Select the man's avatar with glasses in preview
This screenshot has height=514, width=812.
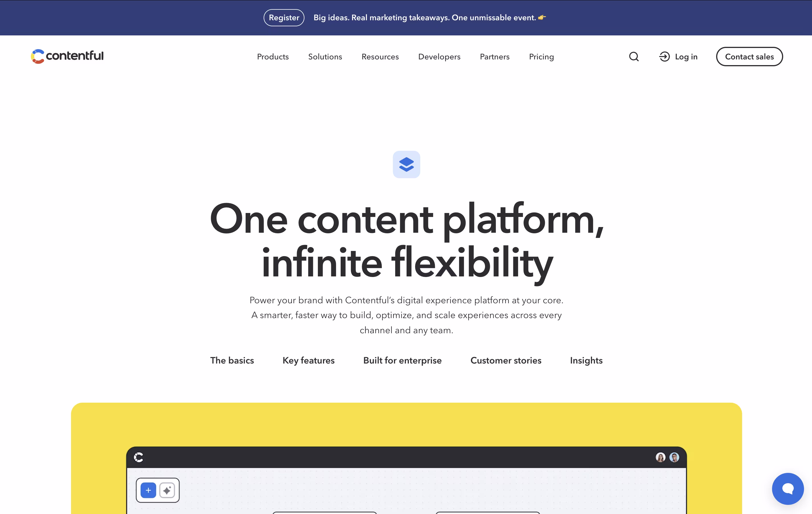(674, 457)
